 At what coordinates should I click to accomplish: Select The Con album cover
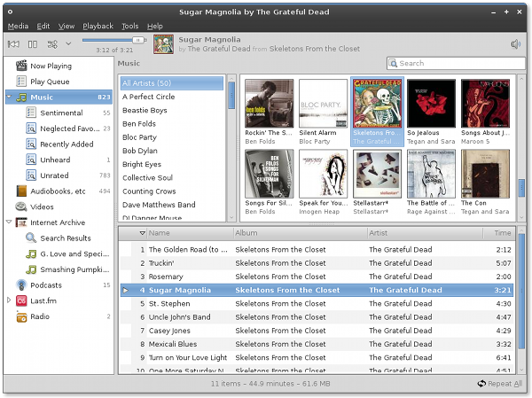485,174
